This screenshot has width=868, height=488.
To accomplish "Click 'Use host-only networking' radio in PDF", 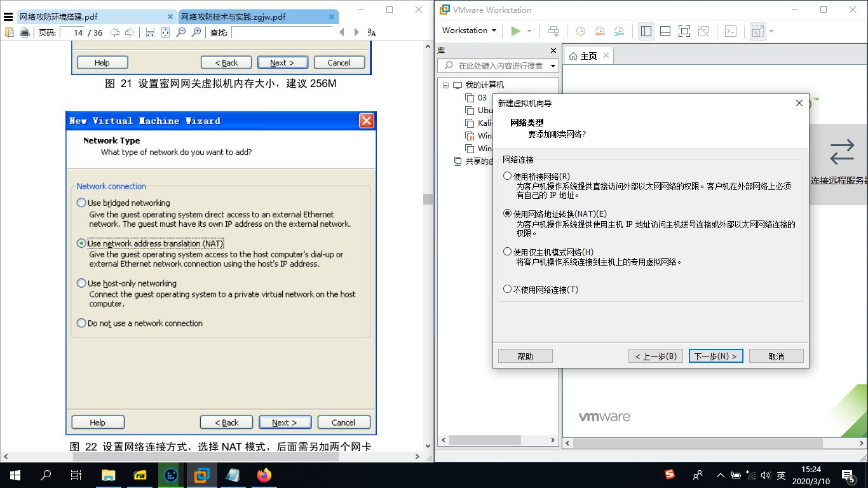I will pos(81,283).
